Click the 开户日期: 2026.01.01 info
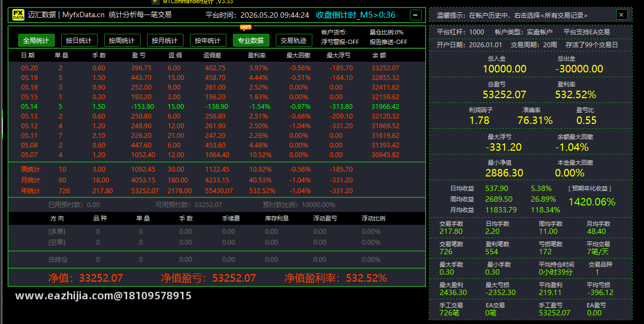This screenshot has width=644, height=324. pyautogui.click(x=470, y=45)
